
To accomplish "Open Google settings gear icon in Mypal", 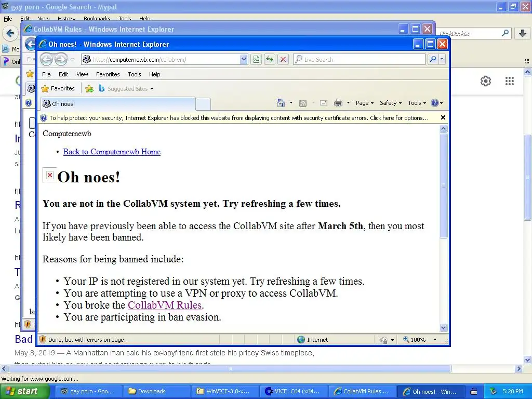I will coord(486,81).
